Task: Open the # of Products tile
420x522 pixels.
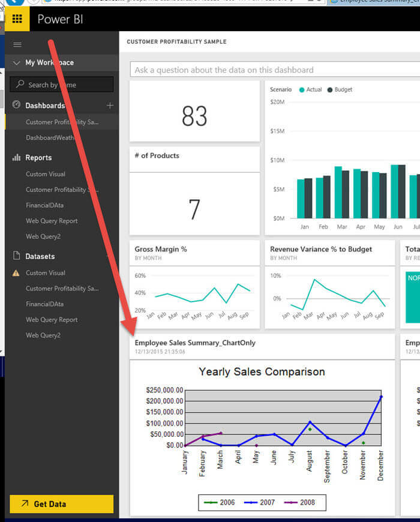Action: tap(194, 191)
